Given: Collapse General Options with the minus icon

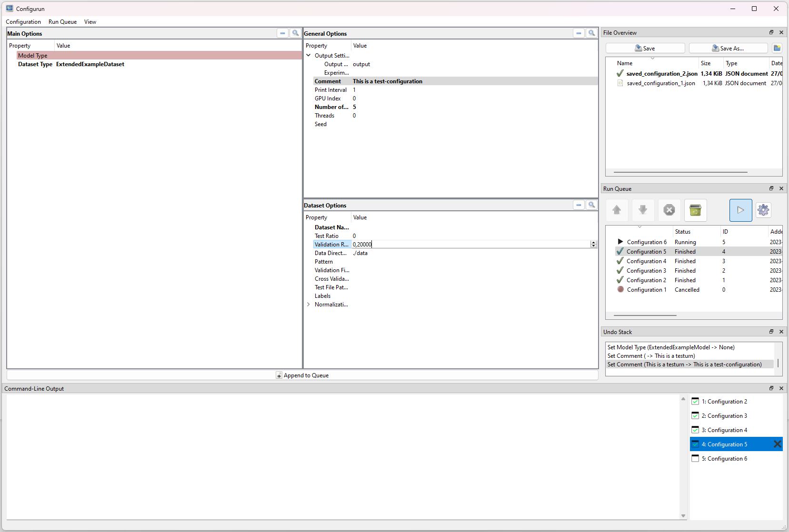Looking at the screenshot, I should [579, 33].
